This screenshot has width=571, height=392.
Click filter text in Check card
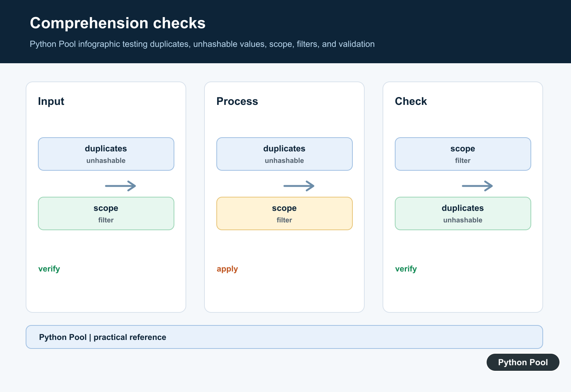point(463,161)
